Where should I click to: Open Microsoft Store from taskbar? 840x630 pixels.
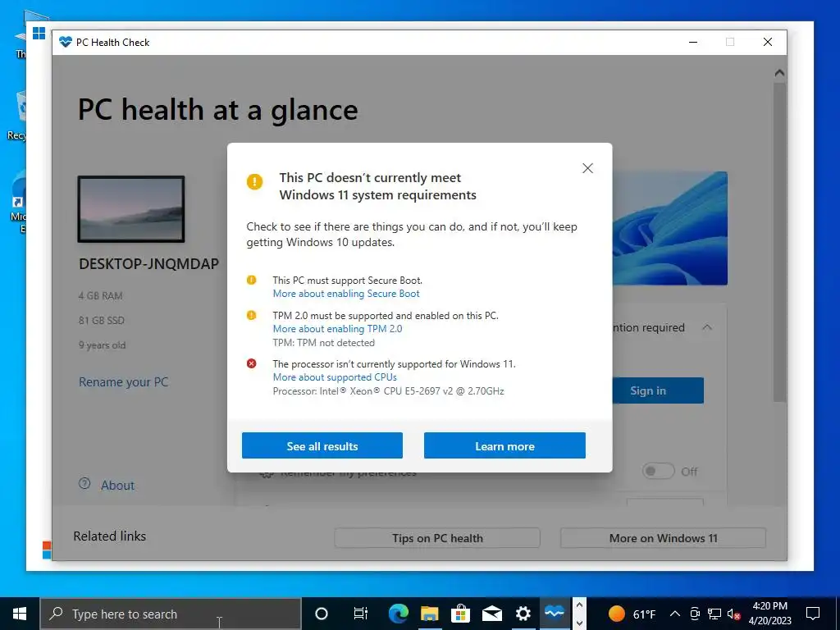(x=460, y=614)
